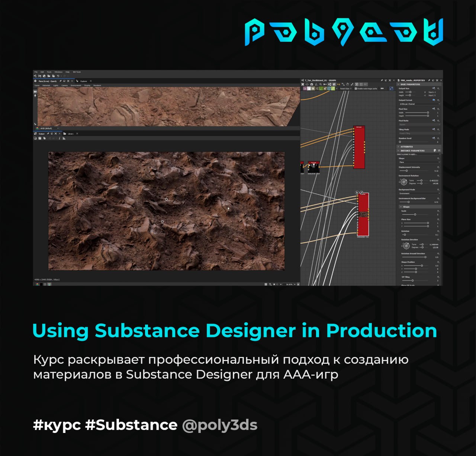This screenshot has height=456, width=476.
Task: Select the upper red PBR render node
Action: click(359, 147)
